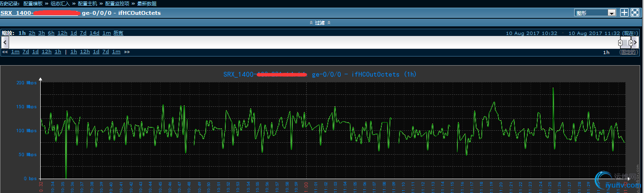
Task: Set zoom to 3h
Action: 42,33
